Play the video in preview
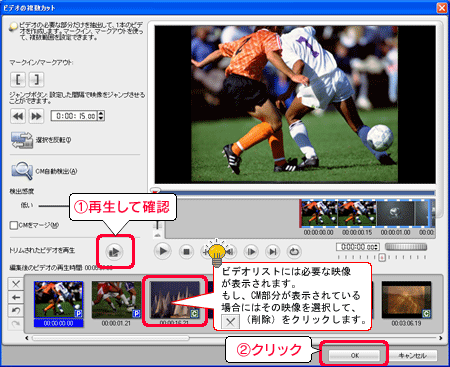 pos(163,251)
